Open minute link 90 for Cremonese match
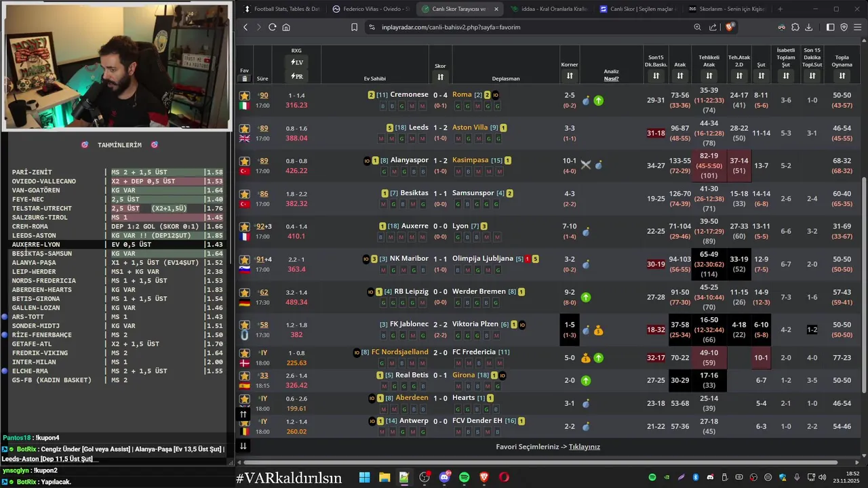 (264, 96)
